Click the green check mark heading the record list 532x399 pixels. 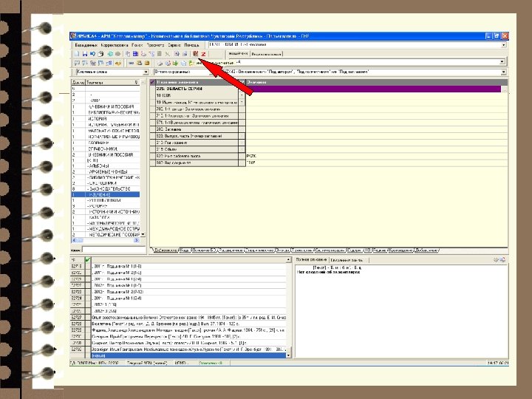87,260
